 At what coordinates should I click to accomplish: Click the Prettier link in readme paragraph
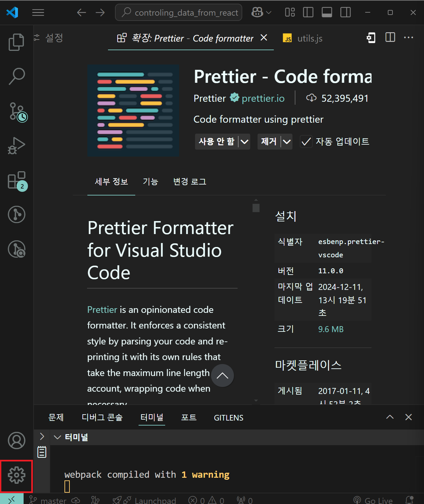pyautogui.click(x=102, y=310)
